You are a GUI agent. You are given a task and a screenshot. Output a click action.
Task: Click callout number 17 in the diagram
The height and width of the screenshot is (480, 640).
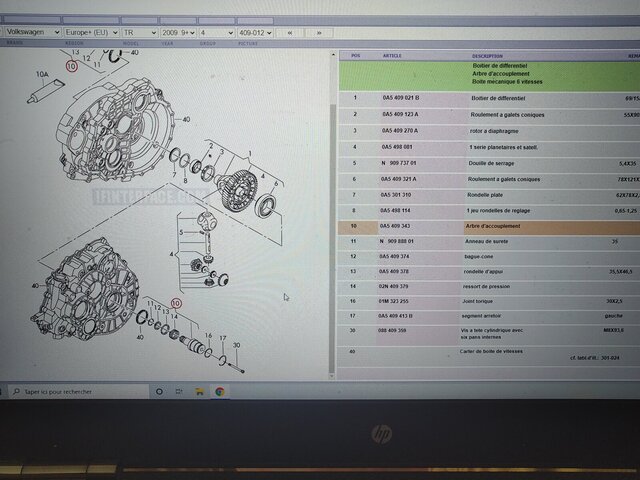(x=222, y=338)
